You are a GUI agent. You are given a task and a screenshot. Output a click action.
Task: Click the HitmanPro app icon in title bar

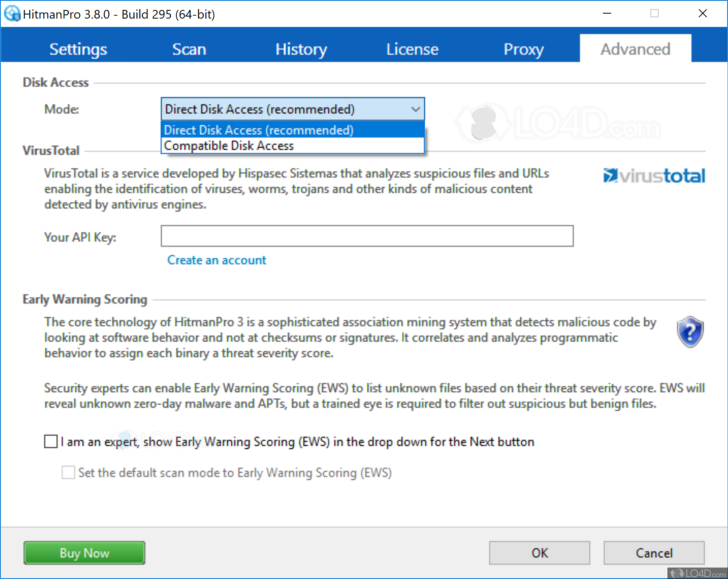click(x=12, y=14)
